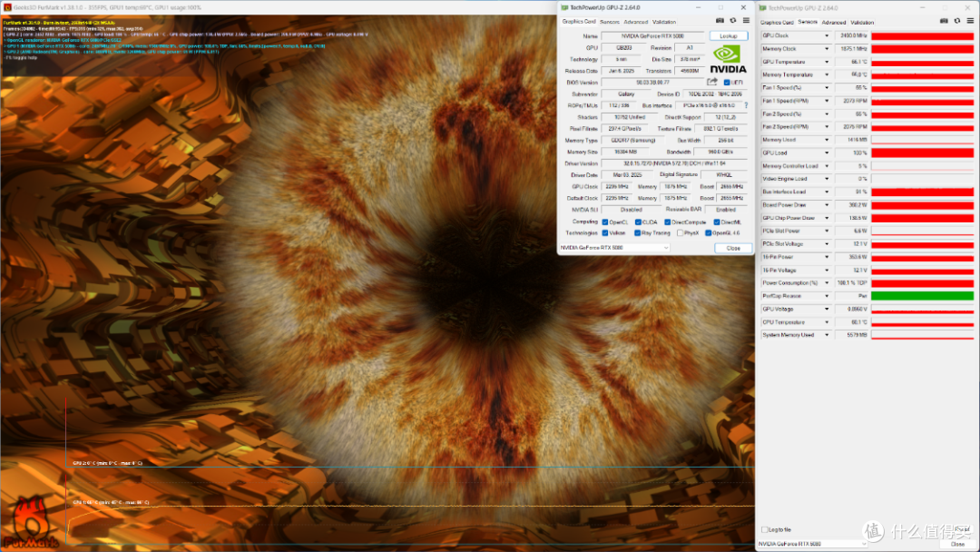Click the camera icon in Sensors window
The image size is (980, 552).
coord(944,21)
